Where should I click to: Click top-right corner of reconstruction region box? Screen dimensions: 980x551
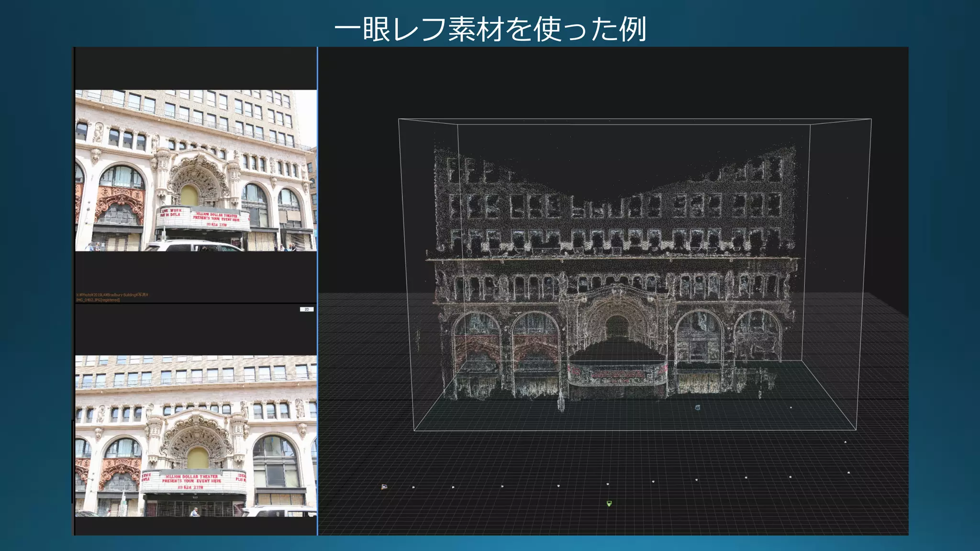point(871,119)
